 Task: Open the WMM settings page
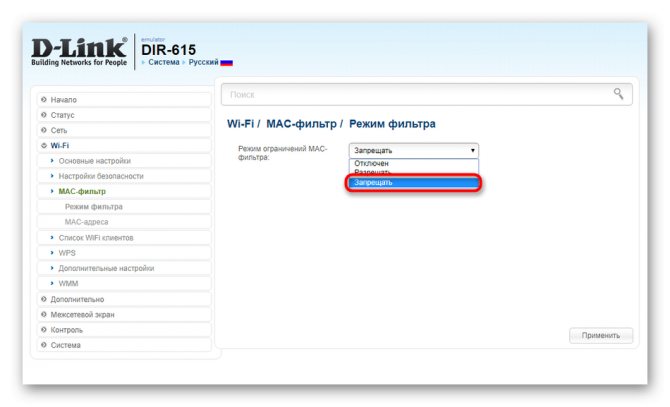[124, 284]
